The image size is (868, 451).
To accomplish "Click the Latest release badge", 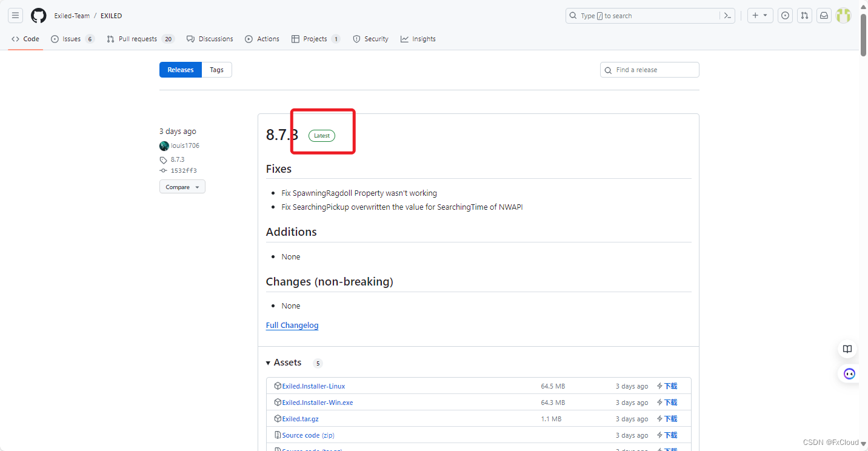I will (x=322, y=136).
